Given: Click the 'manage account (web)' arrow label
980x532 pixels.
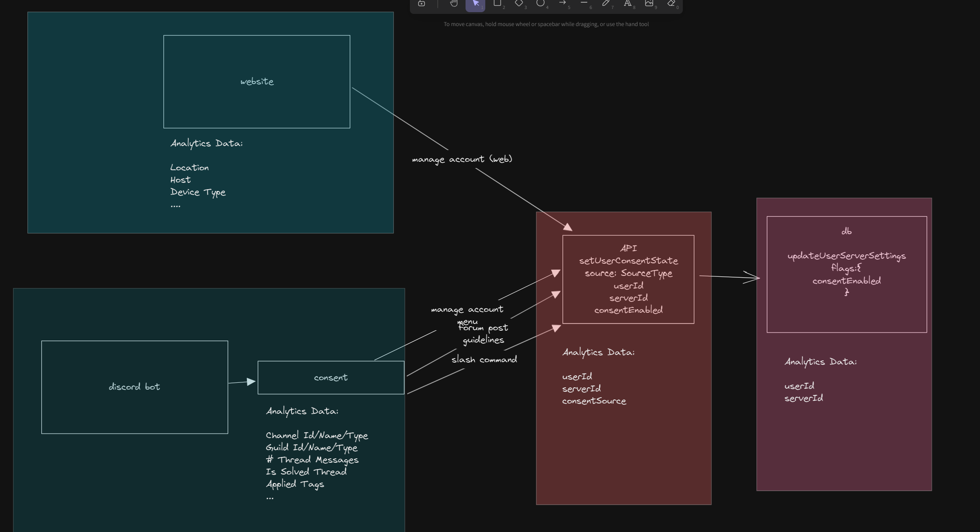Looking at the screenshot, I should click(x=462, y=160).
